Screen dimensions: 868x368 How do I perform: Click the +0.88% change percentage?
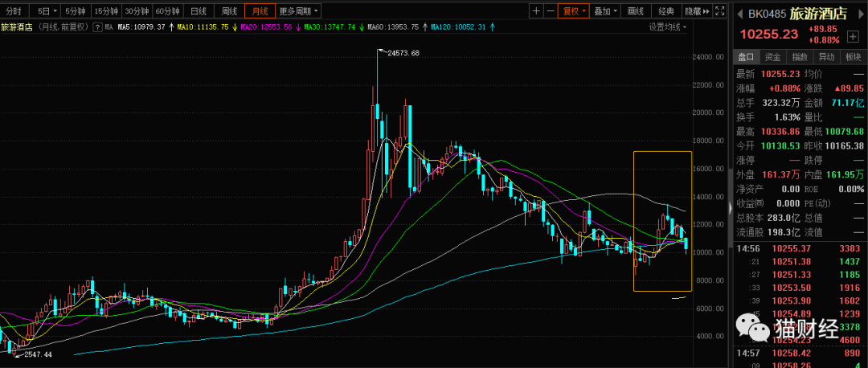pos(824,40)
